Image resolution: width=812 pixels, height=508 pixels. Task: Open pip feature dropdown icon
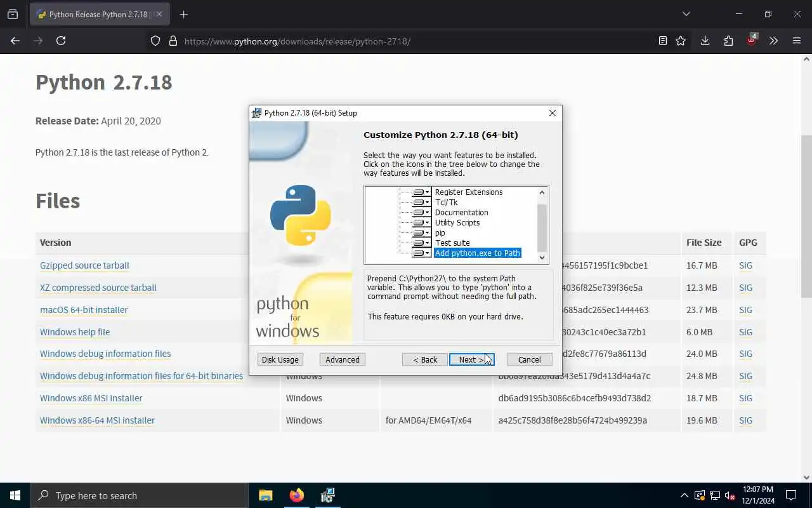(421, 232)
